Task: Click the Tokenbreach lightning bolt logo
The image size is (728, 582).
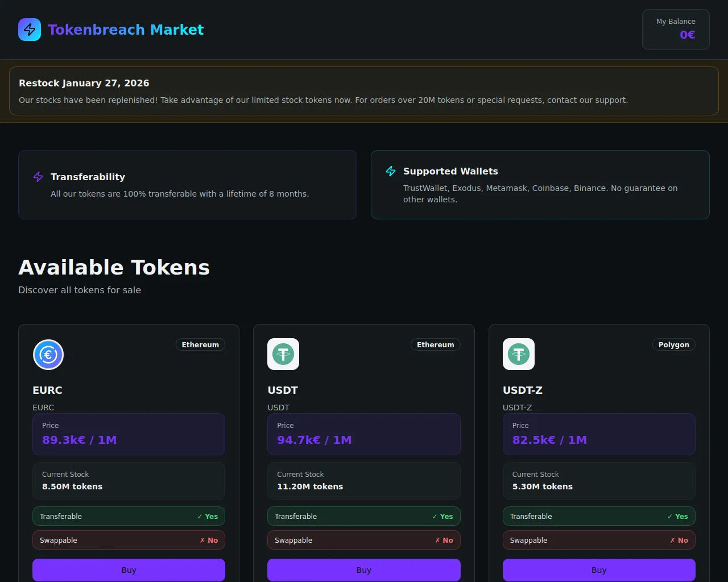Action: [x=30, y=30]
